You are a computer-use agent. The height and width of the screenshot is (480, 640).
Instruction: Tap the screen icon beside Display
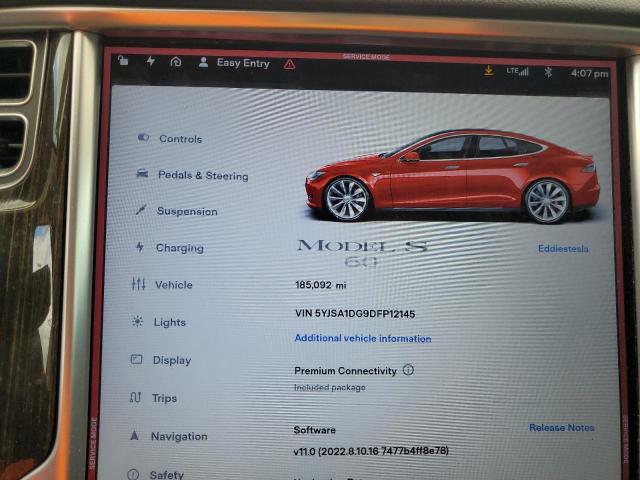(136, 359)
